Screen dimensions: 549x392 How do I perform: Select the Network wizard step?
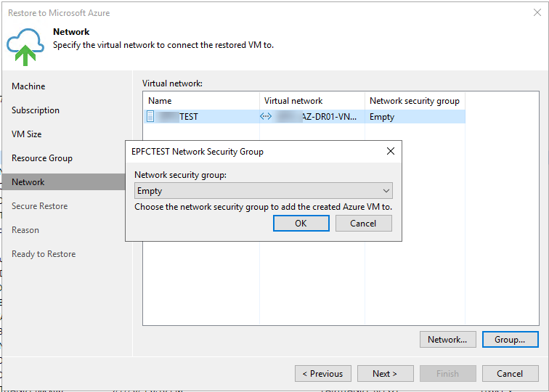(x=64, y=182)
